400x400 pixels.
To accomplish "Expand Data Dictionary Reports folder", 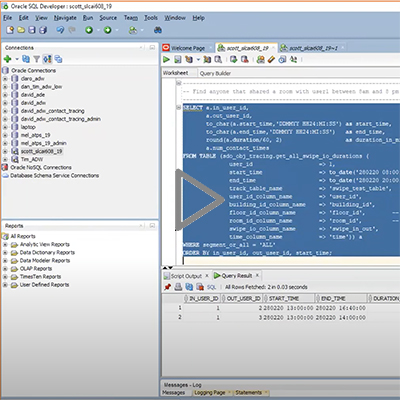I will [x=5, y=253].
